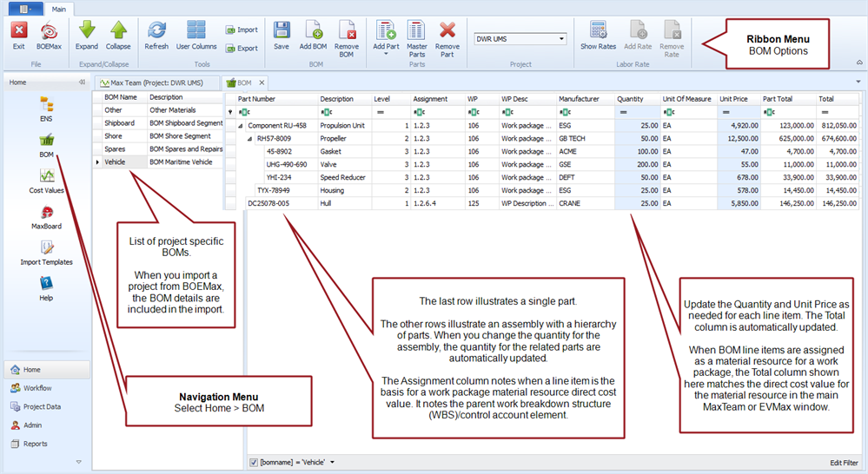
Task: Open Cost Values in the navigation panel
Action: coord(46,181)
